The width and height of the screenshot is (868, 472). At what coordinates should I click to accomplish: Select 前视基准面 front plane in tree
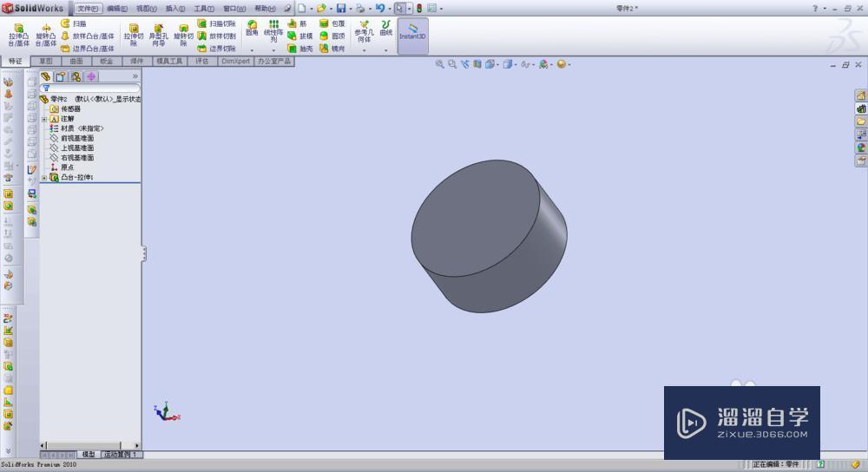tap(72, 138)
